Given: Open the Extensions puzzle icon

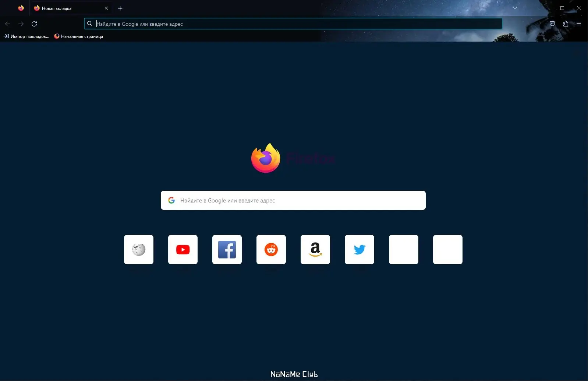Looking at the screenshot, I should point(566,24).
